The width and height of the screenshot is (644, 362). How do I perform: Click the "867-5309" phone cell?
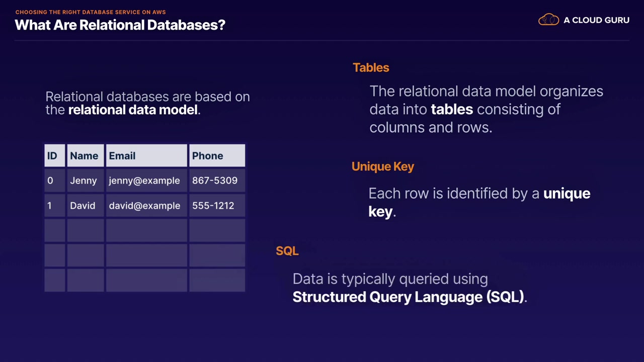coord(215,180)
